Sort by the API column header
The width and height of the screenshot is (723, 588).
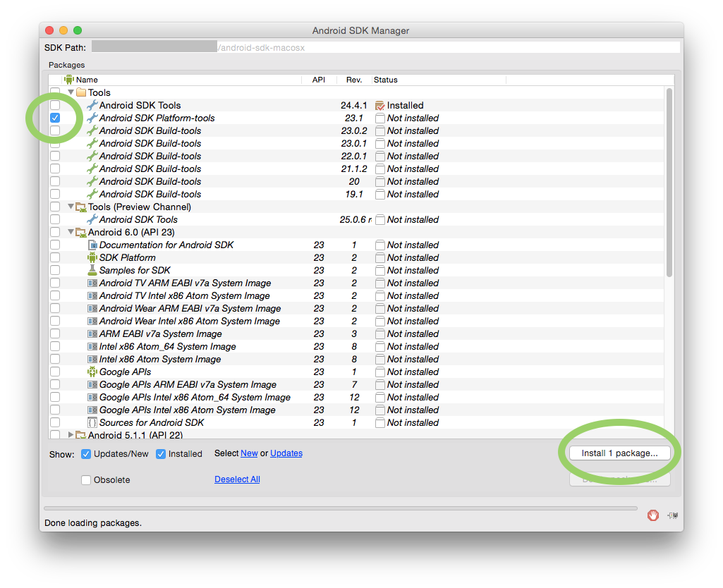(319, 80)
